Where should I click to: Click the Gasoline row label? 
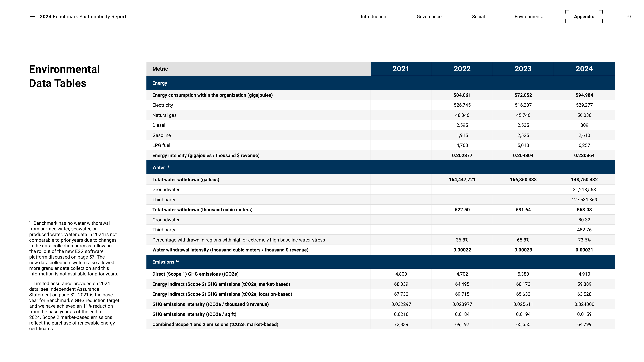(161, 135)
